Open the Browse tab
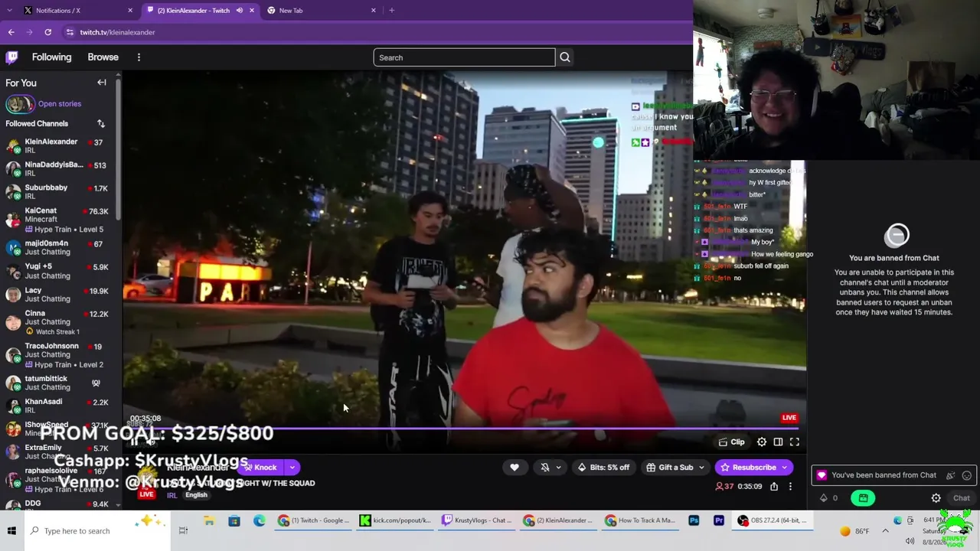The width and height of the screenshot is (980, 551). coord(103,57)
